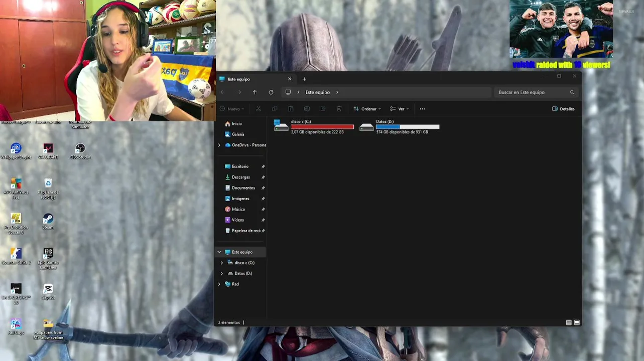Open OBS Studio desktop icon
Screen dimensions: 644x361
[x=80, y=151]
